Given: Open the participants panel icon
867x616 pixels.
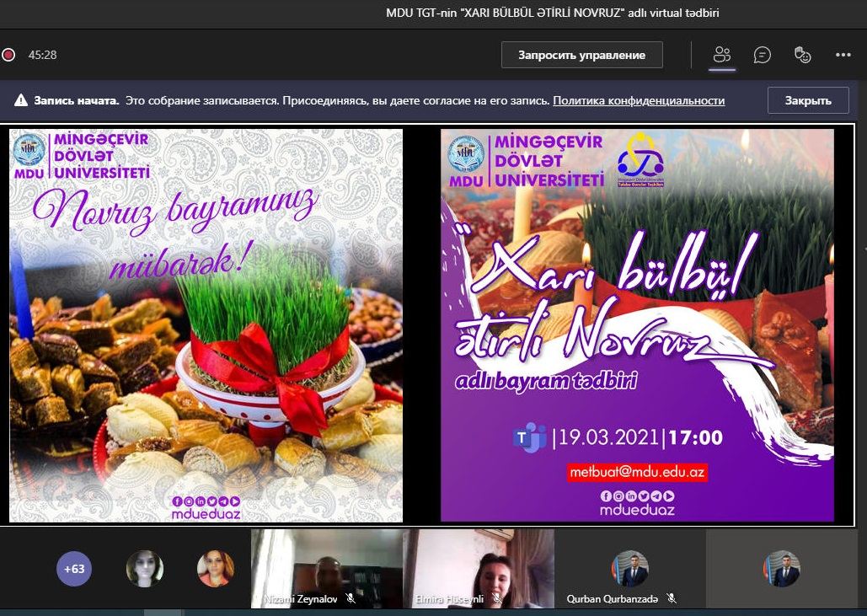Looking at the screenshot, I should pos(721,55).
